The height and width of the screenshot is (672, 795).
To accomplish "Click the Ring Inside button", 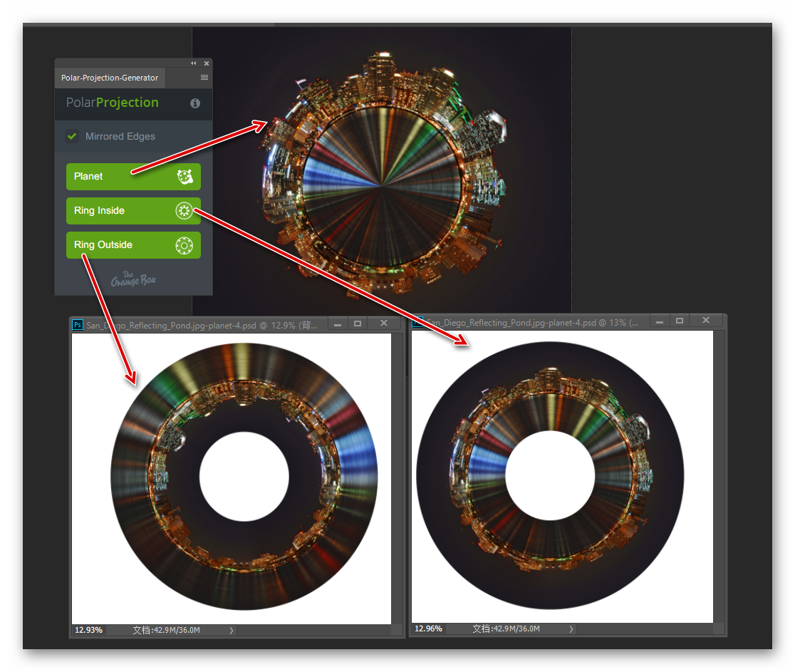I will click(133, 210).
